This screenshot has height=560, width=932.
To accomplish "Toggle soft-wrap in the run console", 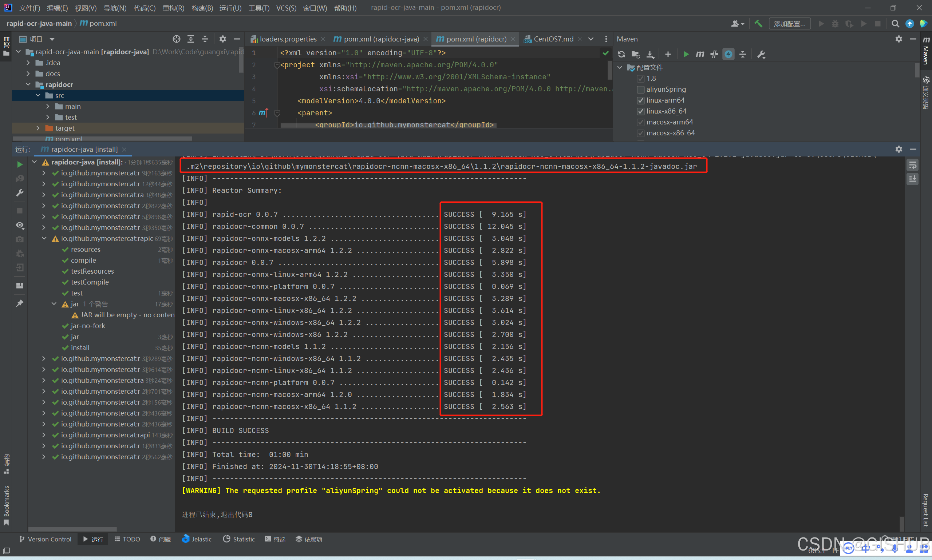I will pyautogui.click(x=913, y=164).
